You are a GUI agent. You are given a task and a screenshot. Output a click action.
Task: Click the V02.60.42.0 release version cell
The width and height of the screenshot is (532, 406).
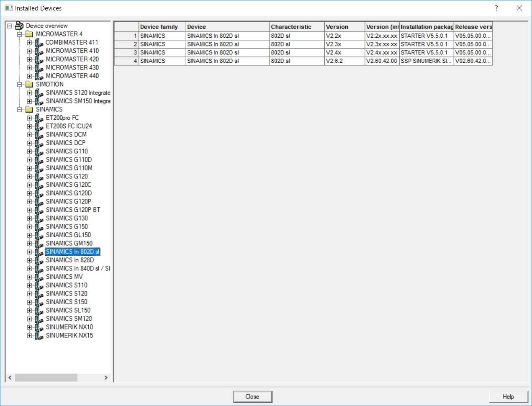473,61
